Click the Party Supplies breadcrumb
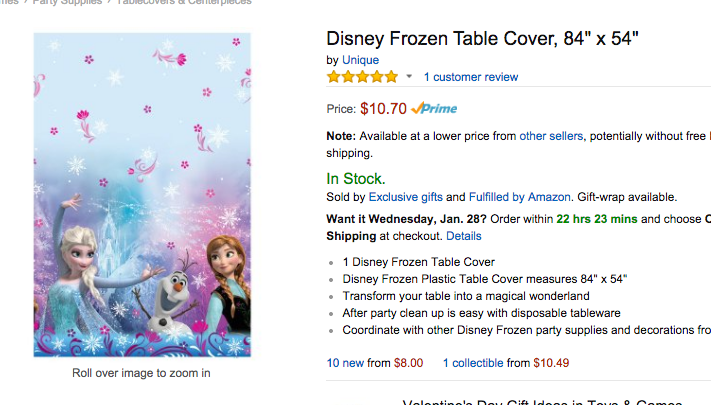The width and height of the screenshot is (711, 405). tap(67, 2)
